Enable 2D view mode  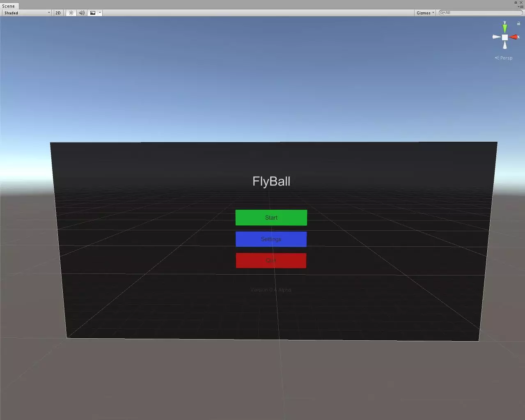coord(58,13)
